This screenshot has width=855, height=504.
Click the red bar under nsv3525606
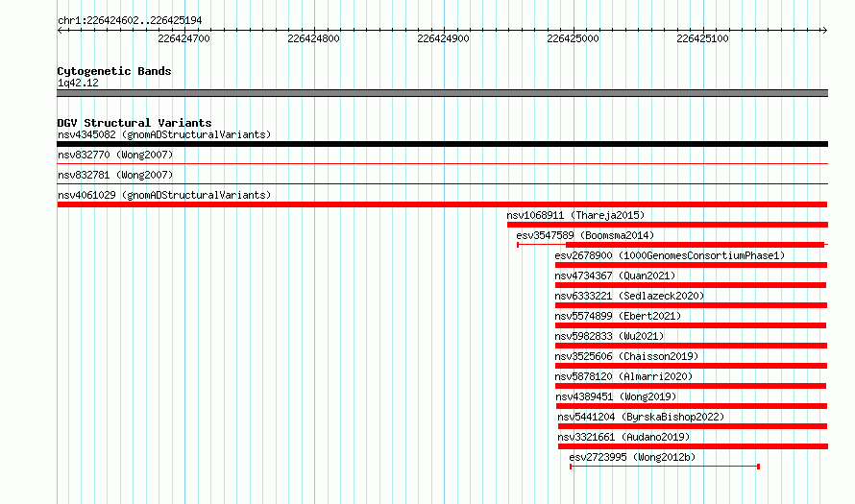[691, 366]
